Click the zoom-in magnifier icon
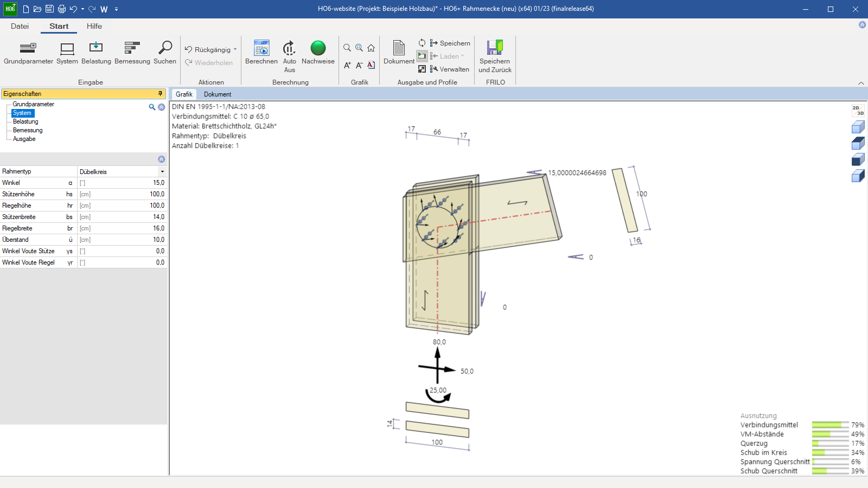 pos(359,48)
